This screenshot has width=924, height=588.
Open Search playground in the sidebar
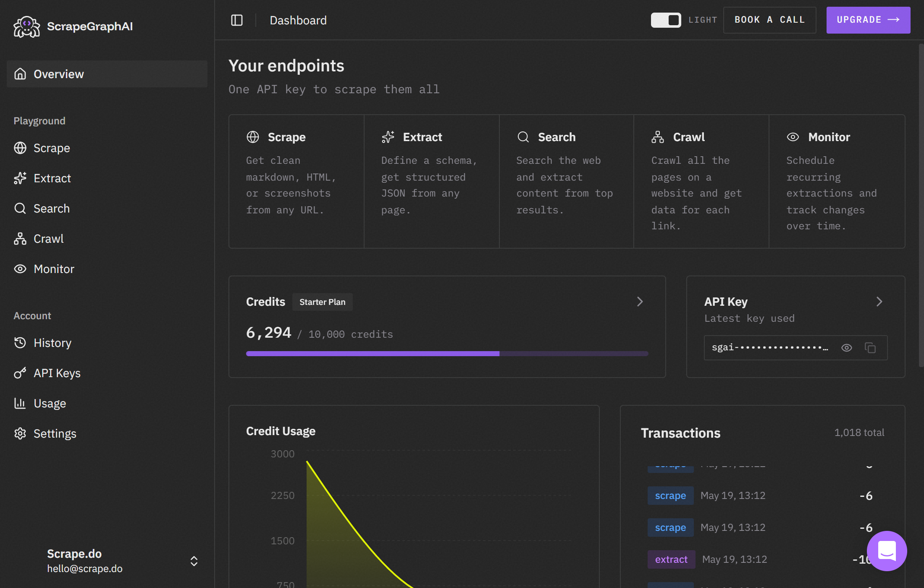(107, 208)
